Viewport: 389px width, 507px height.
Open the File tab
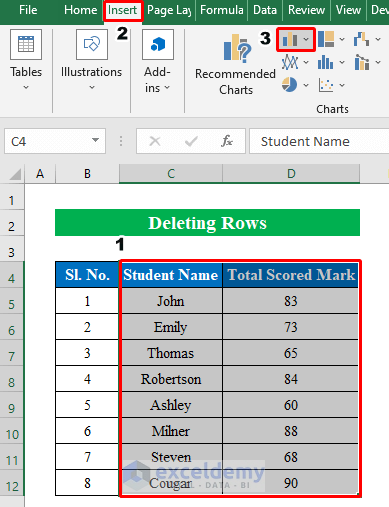(x=28, y=10)
